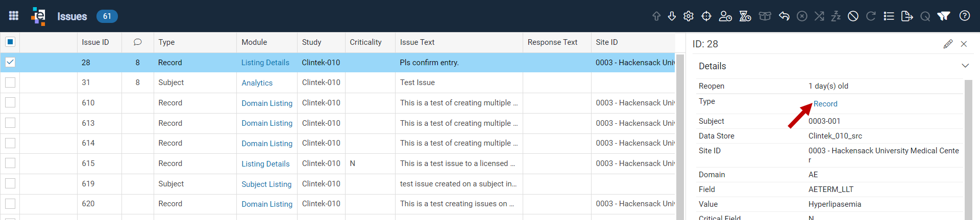Check the checkbox for issue 619
Viewport: 980px width, 220px height.
click(10, 183)
